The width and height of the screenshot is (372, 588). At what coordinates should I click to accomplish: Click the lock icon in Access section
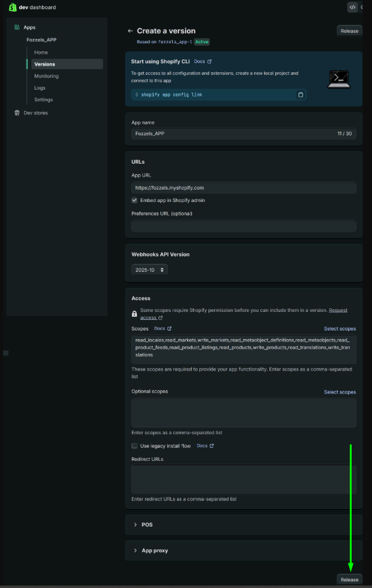click(134, 314)
